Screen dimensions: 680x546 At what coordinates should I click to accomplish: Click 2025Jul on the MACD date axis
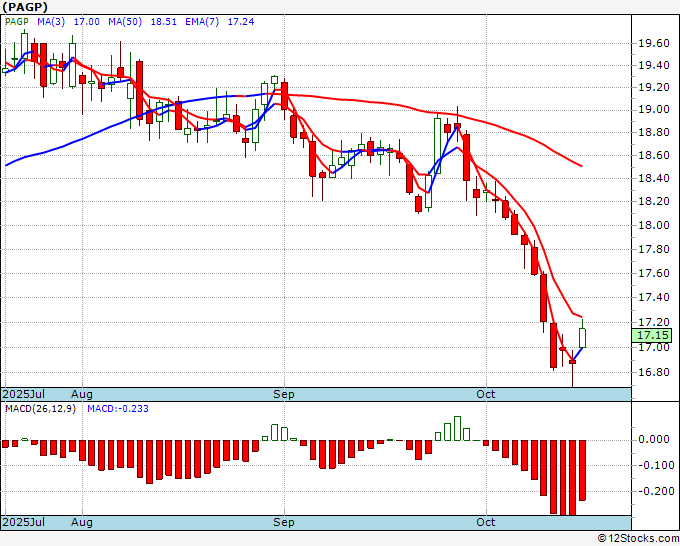(24, 522)
